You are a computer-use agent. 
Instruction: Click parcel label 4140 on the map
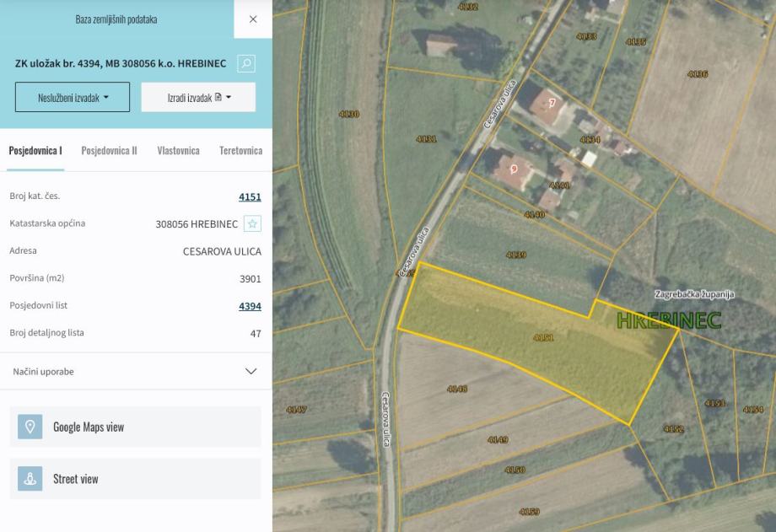click(x=535, y=214)
